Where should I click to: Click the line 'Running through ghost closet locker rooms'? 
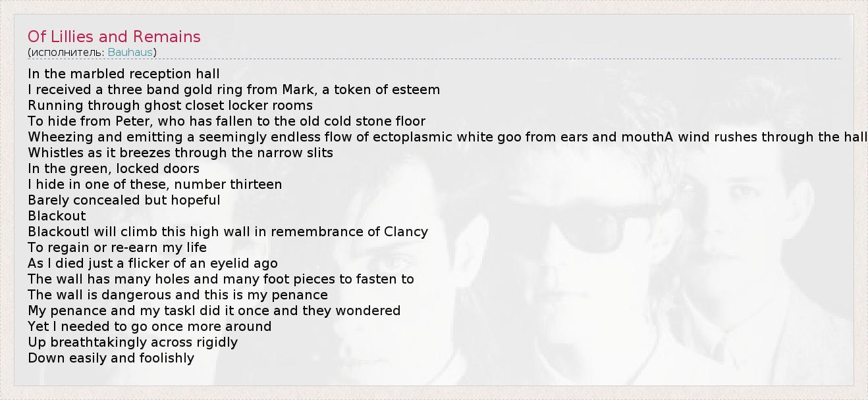coord(170,105)
